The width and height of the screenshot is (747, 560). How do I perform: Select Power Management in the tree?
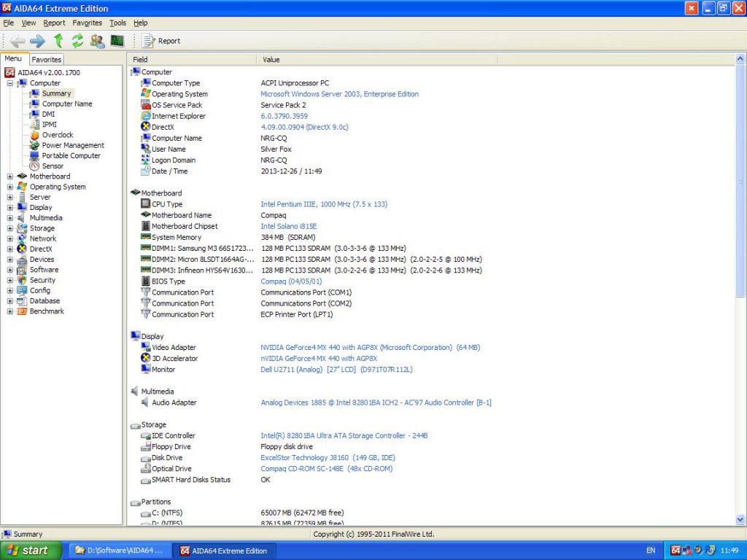pos(72,145)
